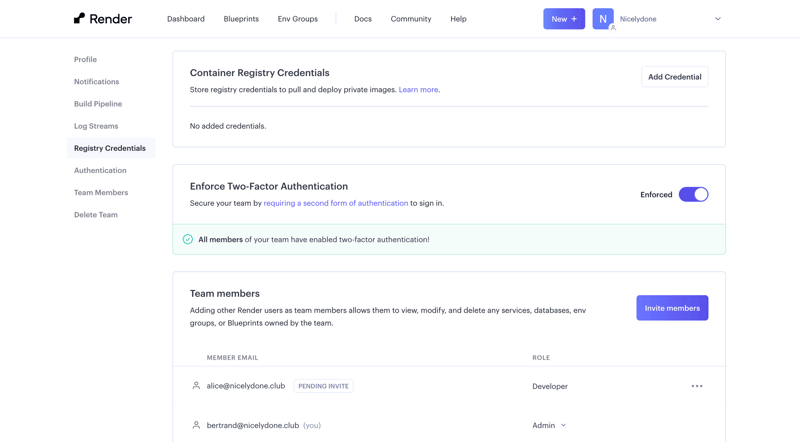This screenshot has width=800, height=442.
Task: Expand the Nicelydone account dropdown chevron
Action: (718, 19)
